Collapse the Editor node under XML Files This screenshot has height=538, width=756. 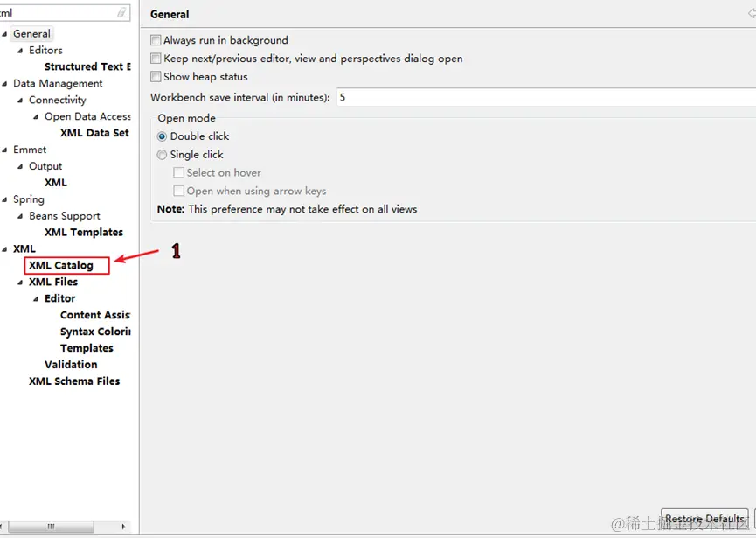click(36, 299)
